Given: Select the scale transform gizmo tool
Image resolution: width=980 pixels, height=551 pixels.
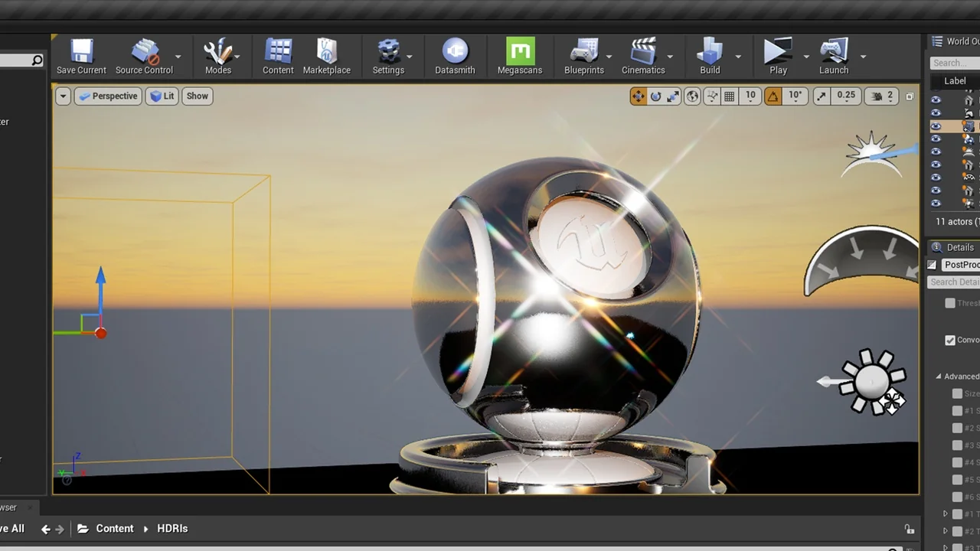Looking at the screenshot, I should click(673, 96).
